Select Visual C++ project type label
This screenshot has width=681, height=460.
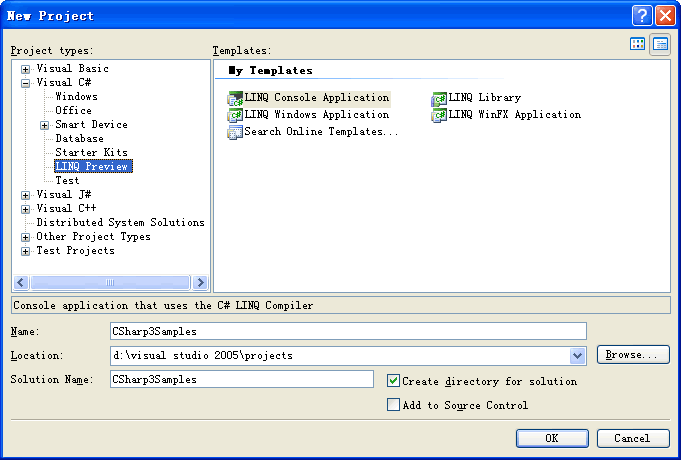[x=66, y=208]
